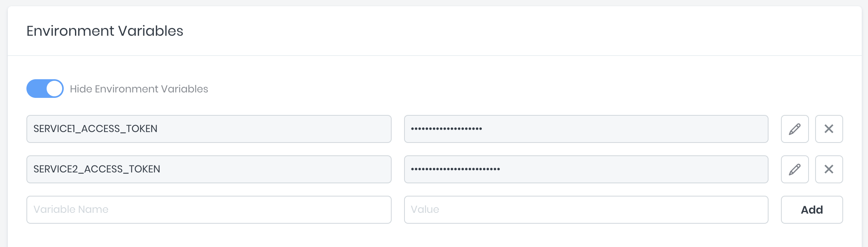
Task: Click the pencil icon for SERVICE2_ACCESS_TOKEN
Action: 795,169
